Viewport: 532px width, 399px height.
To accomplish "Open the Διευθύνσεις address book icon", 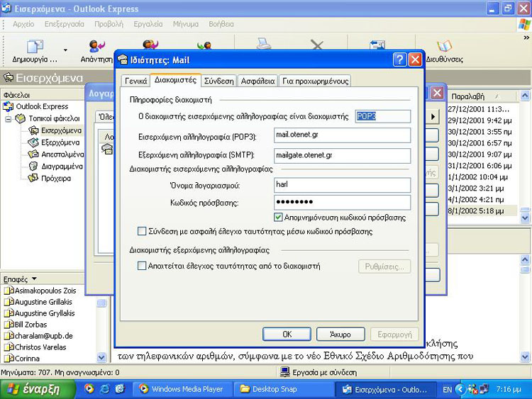I will [444, 47].
